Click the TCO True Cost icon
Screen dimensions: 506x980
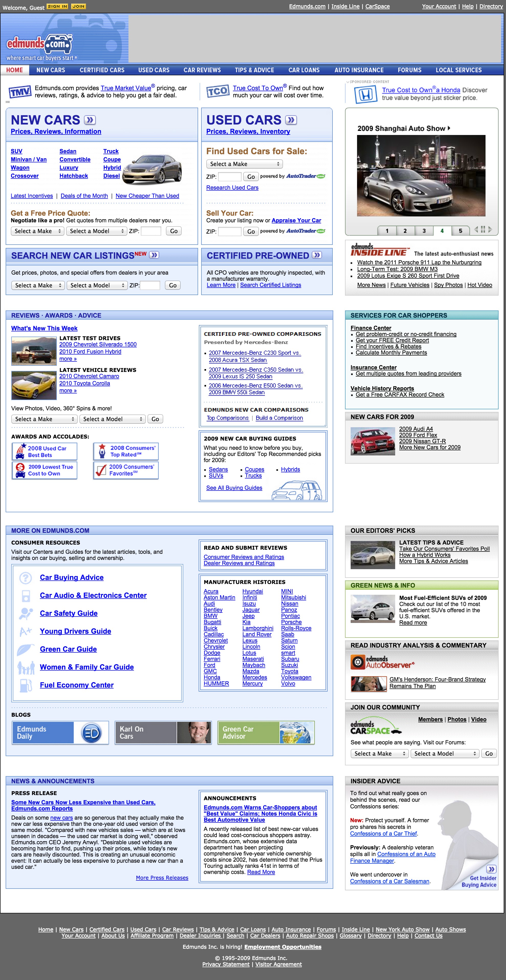218,92
